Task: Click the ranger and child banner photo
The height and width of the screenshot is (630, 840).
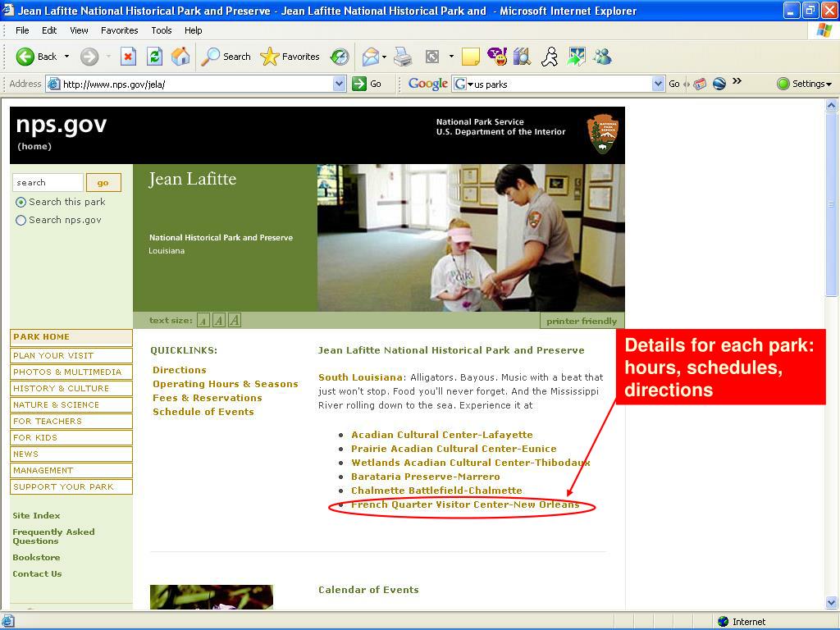Action: tap(471, 238)
